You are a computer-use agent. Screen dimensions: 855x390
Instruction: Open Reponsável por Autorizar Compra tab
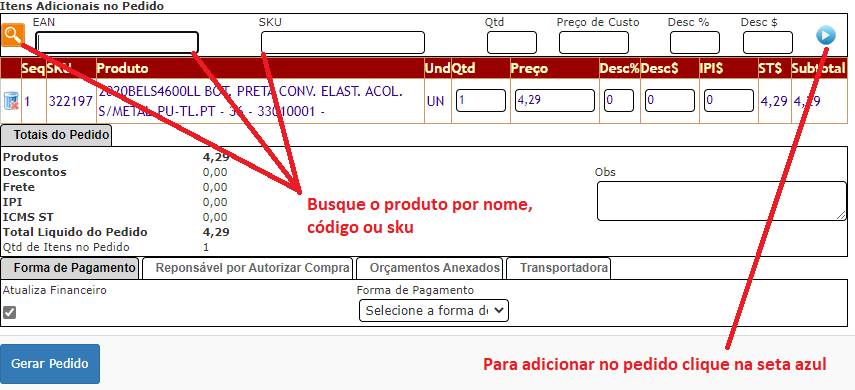(248, 268)
